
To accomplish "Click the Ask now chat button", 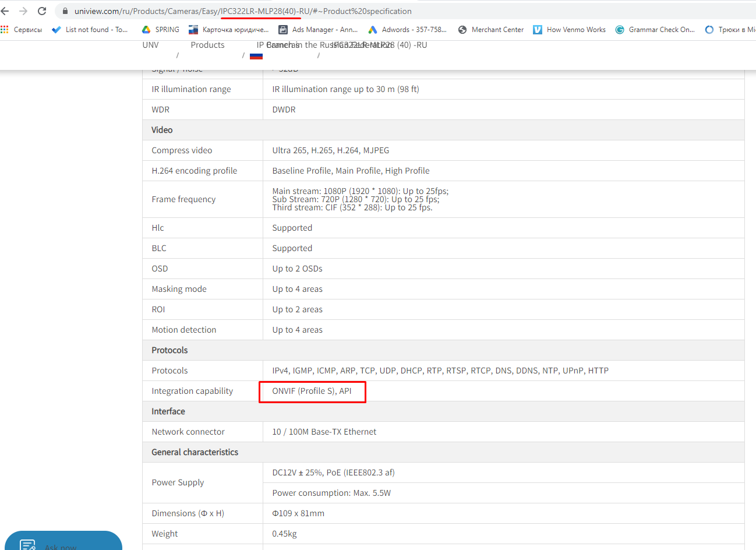I will point(63,543).
